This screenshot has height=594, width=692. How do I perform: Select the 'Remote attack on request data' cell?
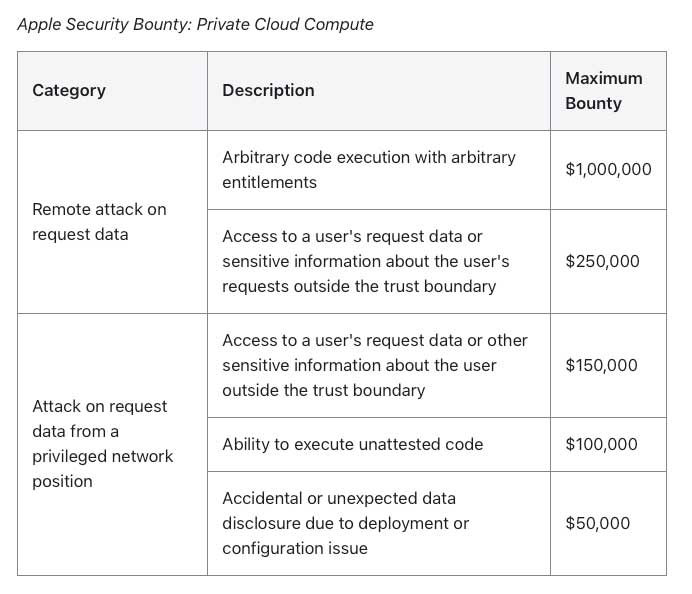coord(99,222)
